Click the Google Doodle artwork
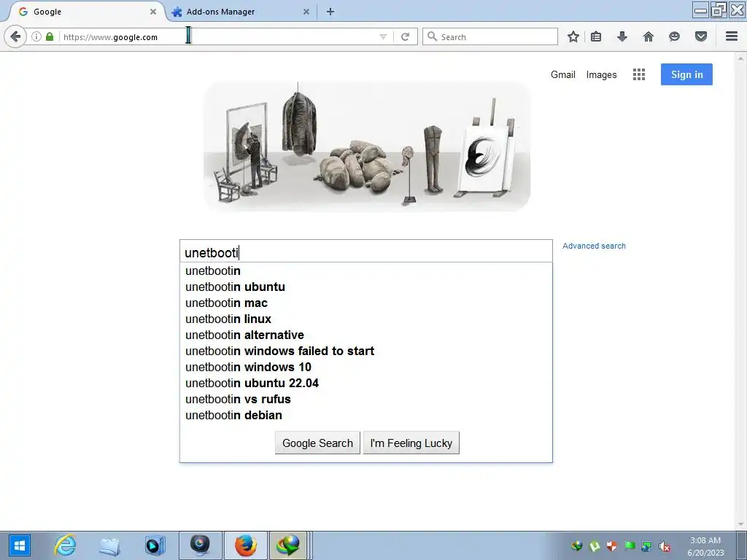Screen dimensions: 747x560 pos(367,146)
